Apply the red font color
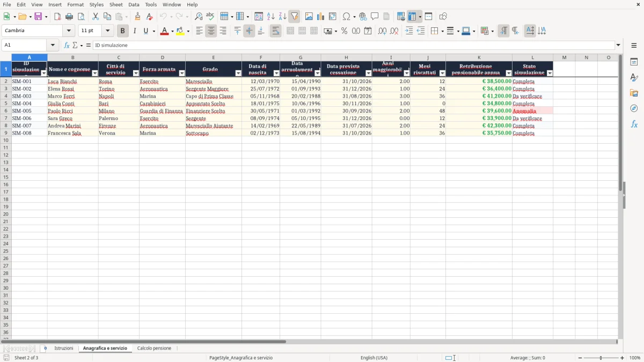This screenshot has width=644, height=362. tap(164, 31)
